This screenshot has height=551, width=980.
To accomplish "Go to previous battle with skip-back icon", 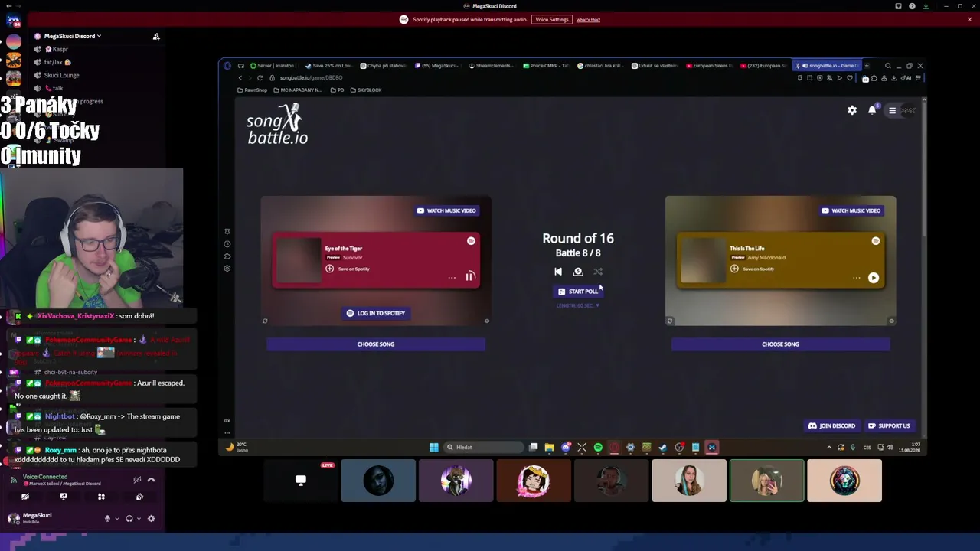I will tap(558, 272).
